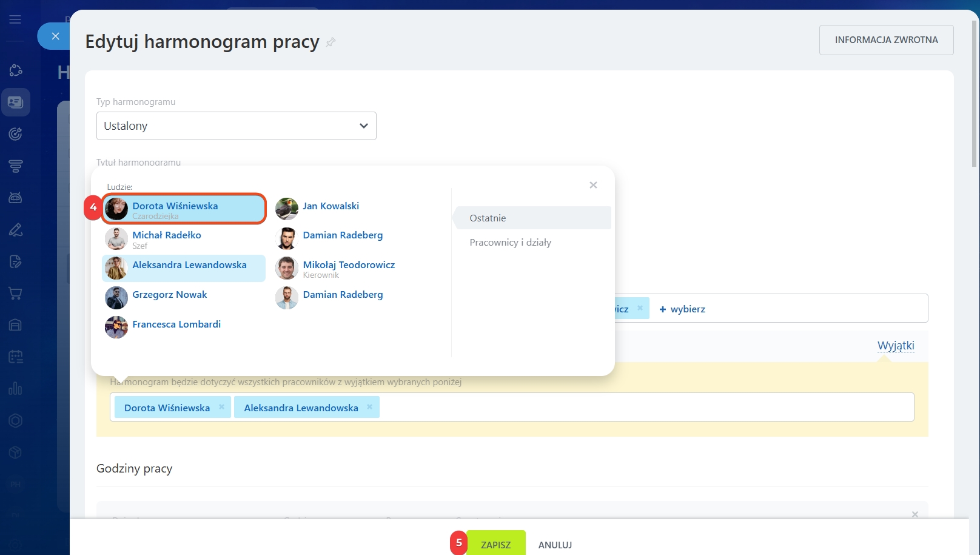Expand the Typ harmonogramu dropdown
Screen dimensions: 980x555
pyautogui.click(x=237, y=126)
